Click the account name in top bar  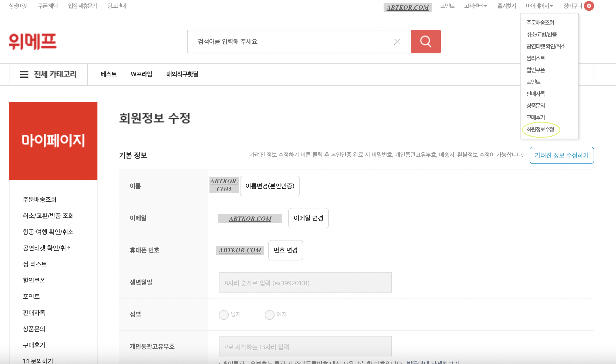(408, 7)
